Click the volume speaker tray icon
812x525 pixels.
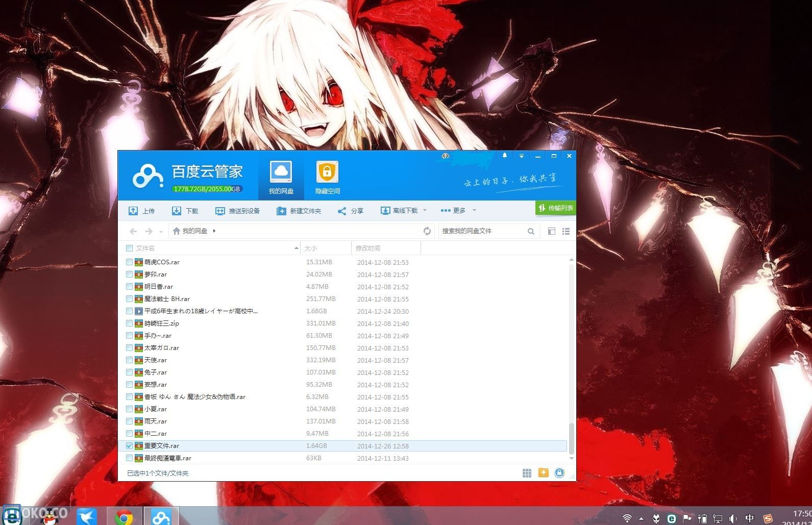point(733,519)
